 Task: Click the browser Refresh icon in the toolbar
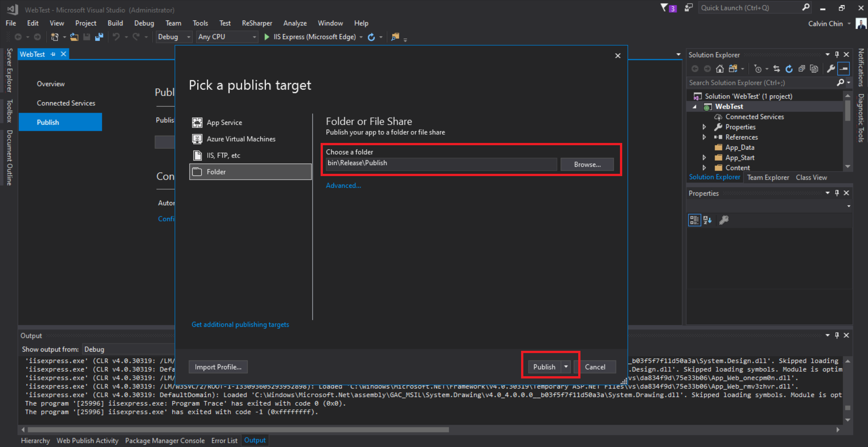(371, 37)
